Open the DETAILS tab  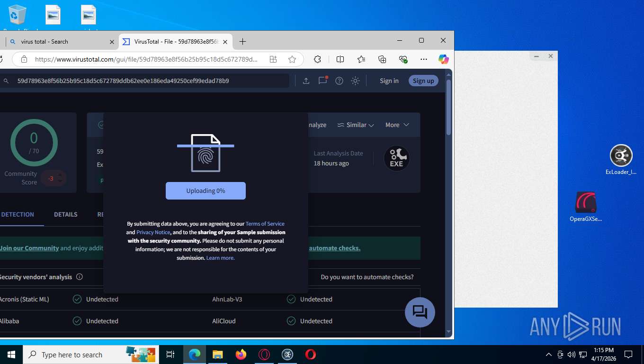[65, 214]
